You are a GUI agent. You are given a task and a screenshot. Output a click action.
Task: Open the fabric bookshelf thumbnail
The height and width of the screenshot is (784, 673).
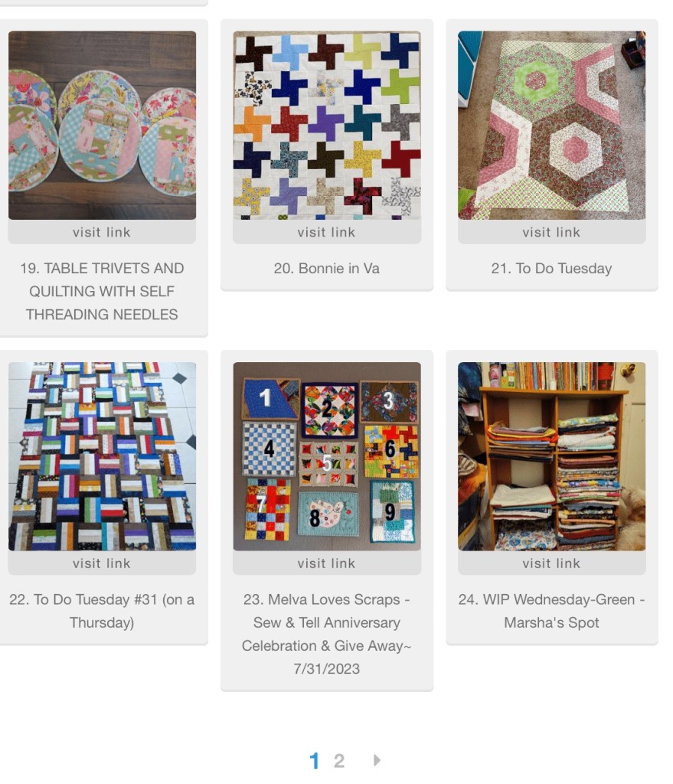[x=551, y=456]
